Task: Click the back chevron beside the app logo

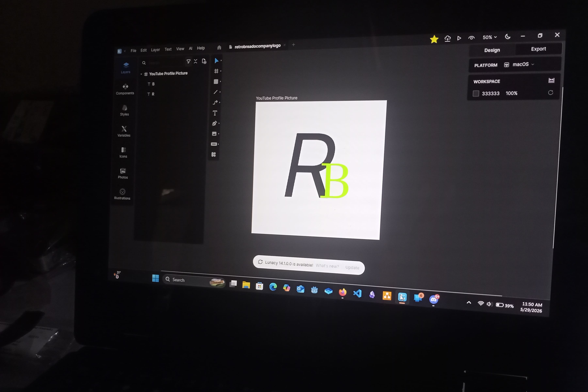Action: 125,51
